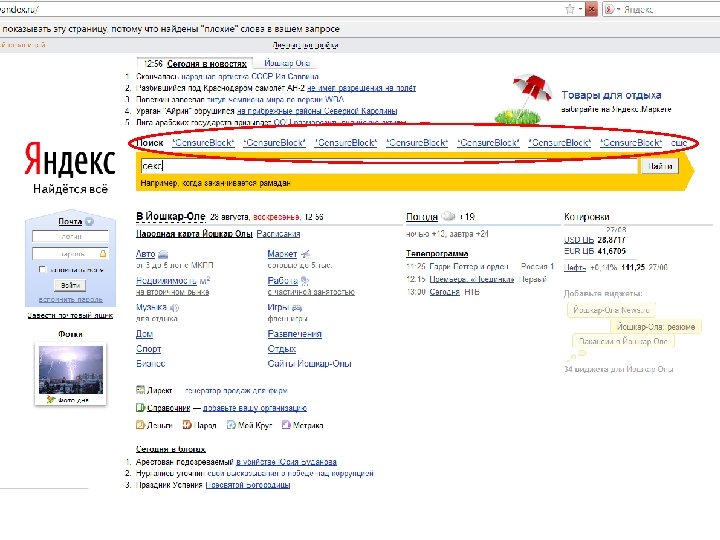Screen dimensions: 720x540
Task: Click the green Справочник icon
Action: click(x=141, y=407)
